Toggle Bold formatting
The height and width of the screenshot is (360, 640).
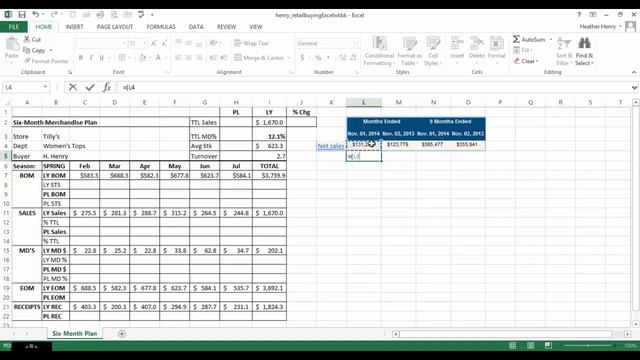(81, 58)
